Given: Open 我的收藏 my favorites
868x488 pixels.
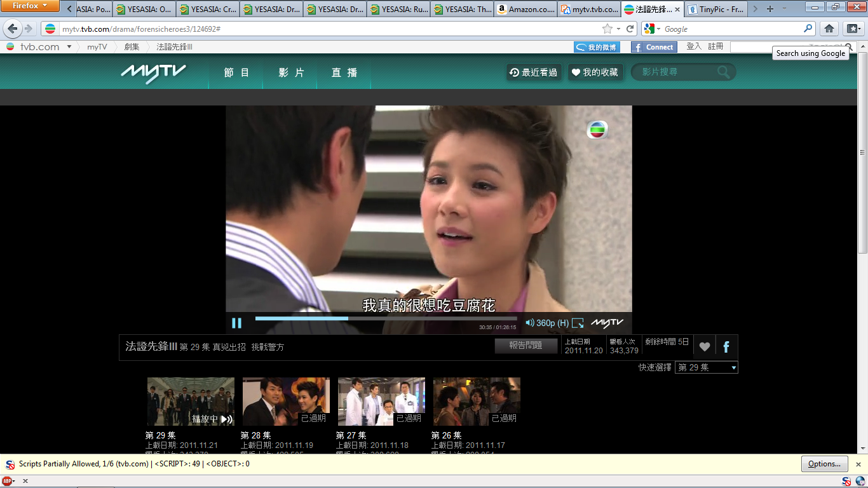Looking at the screenshot, I should pyautogui.click(x=595, y=72).
